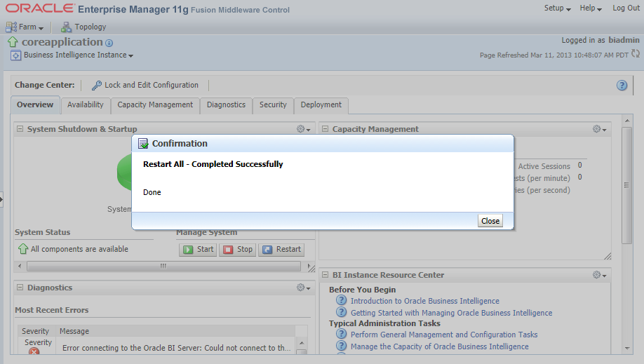Switch to the Deployment tab
The height and width of the screenshot is (364, 644).
(x=321, y=105)
